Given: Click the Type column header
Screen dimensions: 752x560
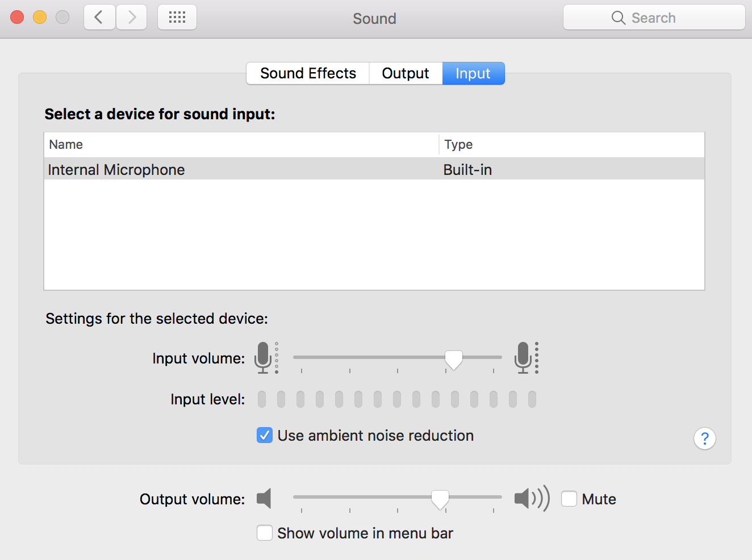Looking at the screenshot, I should click(458, 144).
